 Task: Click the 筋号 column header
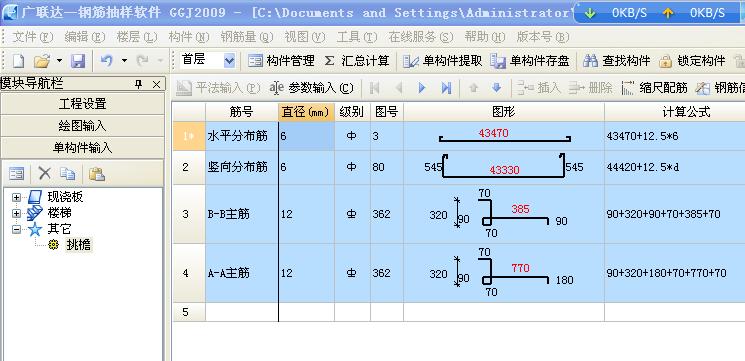242,112
